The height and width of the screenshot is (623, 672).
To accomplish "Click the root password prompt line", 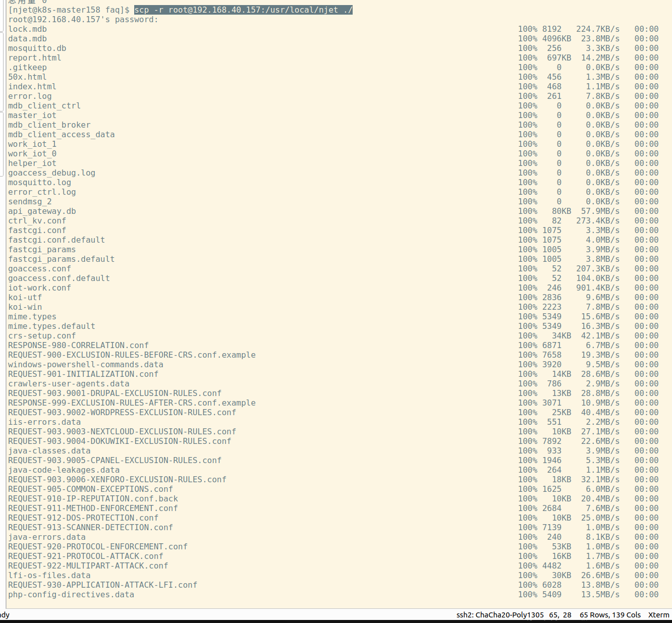I will 83,20.
